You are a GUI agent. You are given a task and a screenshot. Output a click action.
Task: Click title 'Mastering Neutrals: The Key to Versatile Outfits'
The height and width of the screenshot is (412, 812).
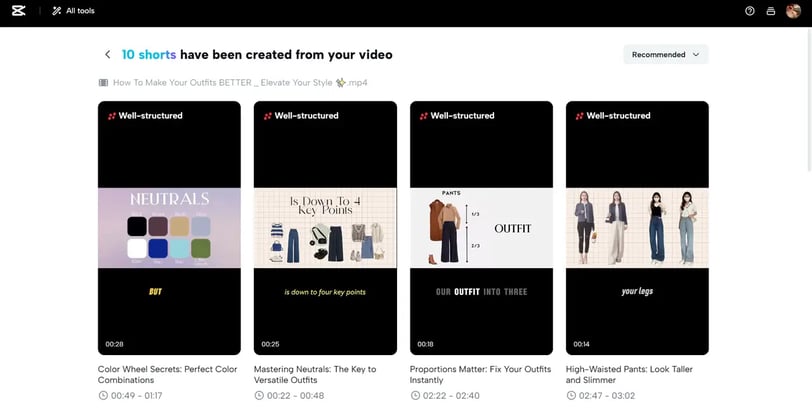315,374
